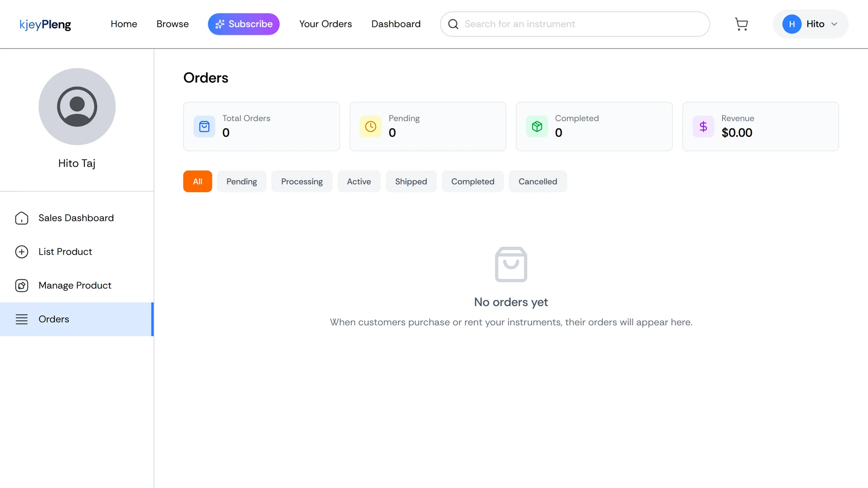Click the Manage Product edit icon
Image resolution: width=868 pixels, height=488 pixels.
coord(22,285)
